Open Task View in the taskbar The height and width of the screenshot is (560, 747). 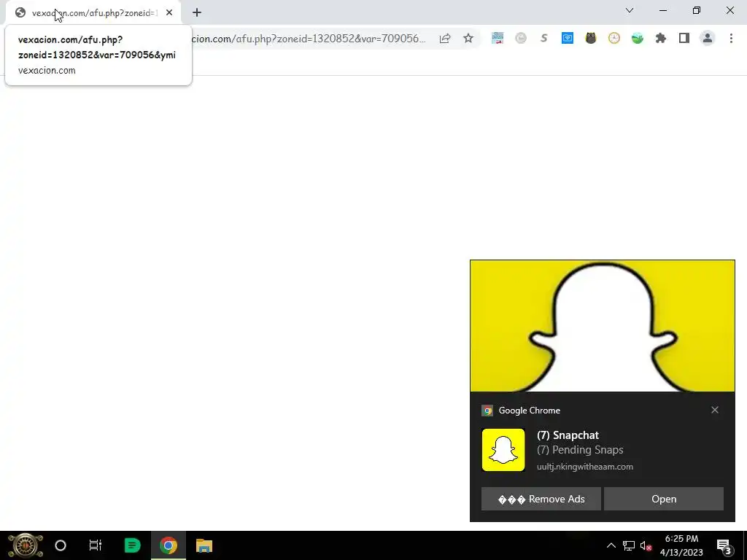96,545
